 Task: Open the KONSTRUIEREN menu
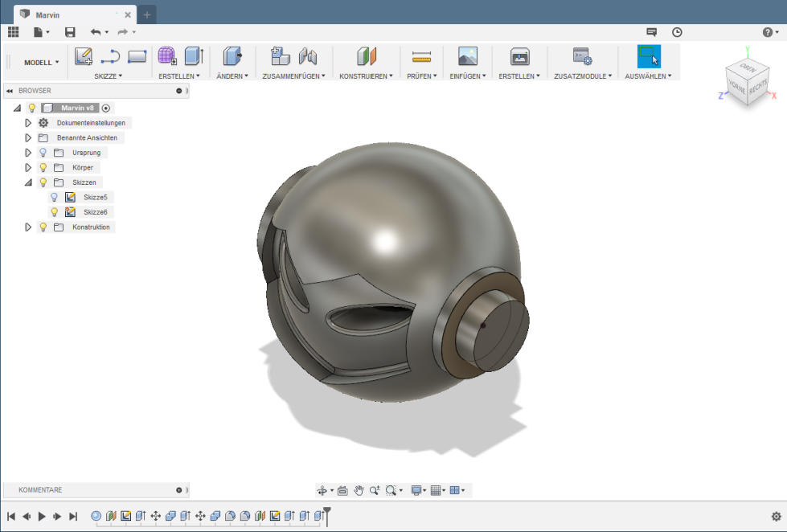pyautogui.click(x=366, y=76)
